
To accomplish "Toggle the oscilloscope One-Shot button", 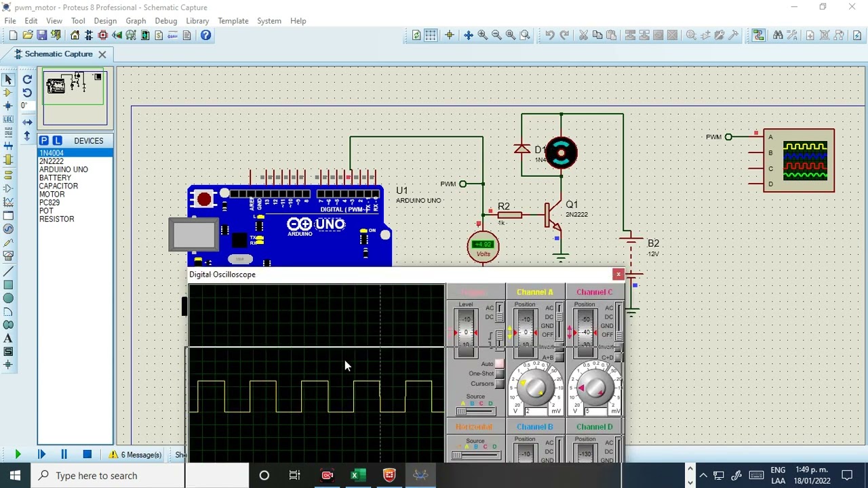I will point(500,373).
